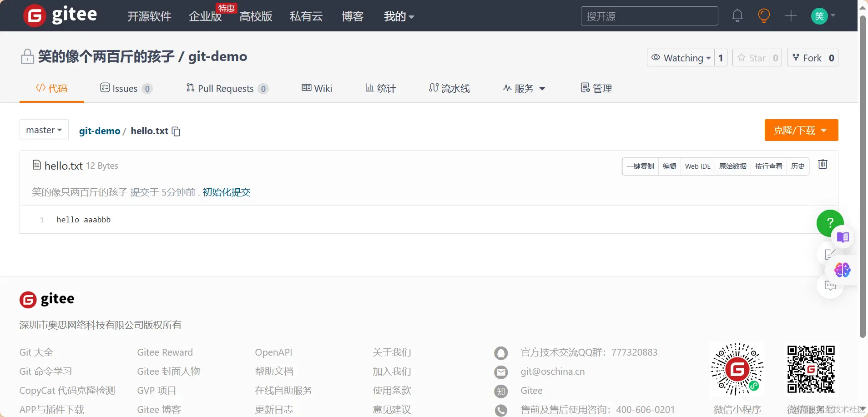Click the footer Gitee logo
Image resolution: width=868 pixels, height=417 pixels.
click(47, 299)
